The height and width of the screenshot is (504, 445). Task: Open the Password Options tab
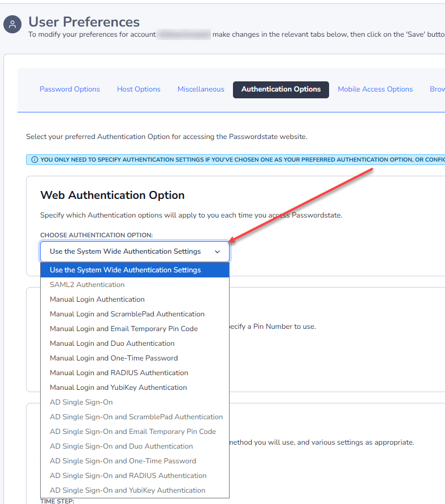pyautogui.click(x=70, y=89)
